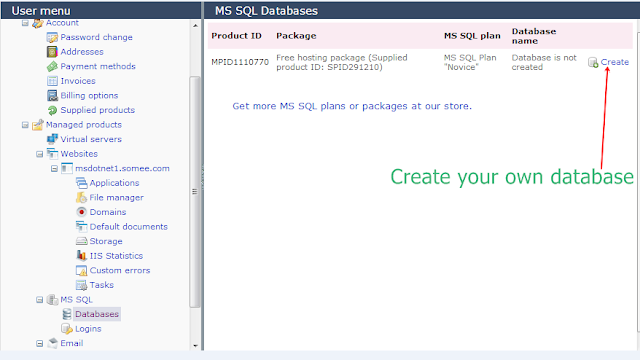640x360 pixels.
Task: Click the Domains red circle icon
Action: [x=82, y=212]
